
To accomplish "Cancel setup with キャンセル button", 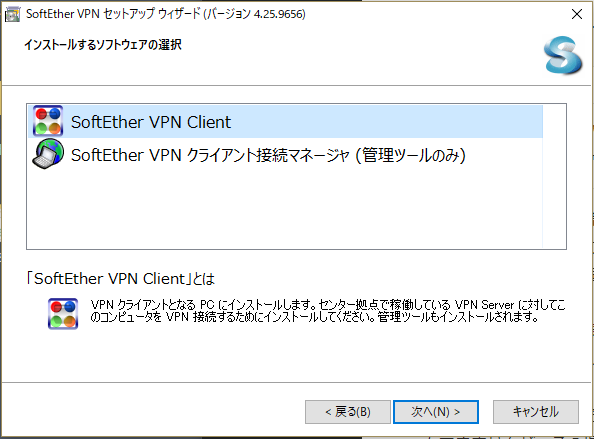I will [536, 412].
